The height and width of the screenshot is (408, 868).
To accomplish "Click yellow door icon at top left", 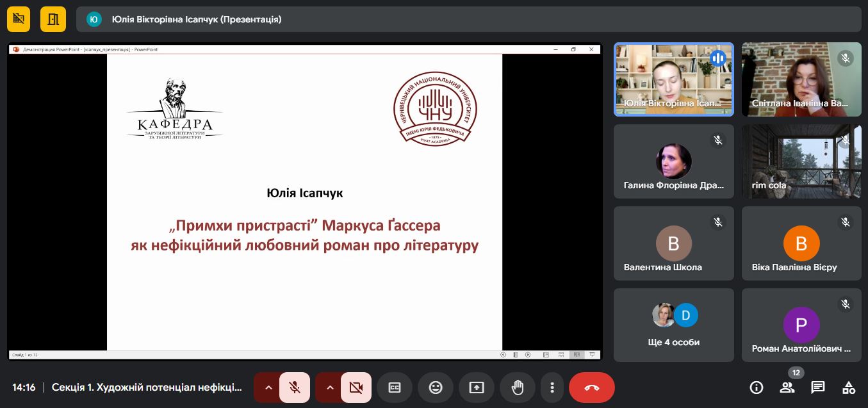I will [x=53, y=19].
